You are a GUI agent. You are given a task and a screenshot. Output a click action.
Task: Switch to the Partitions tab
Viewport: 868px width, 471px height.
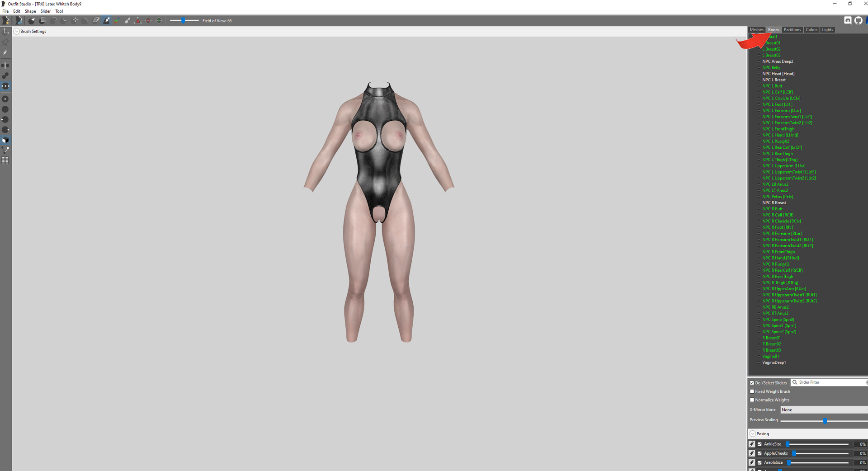[x=793, y=30]
